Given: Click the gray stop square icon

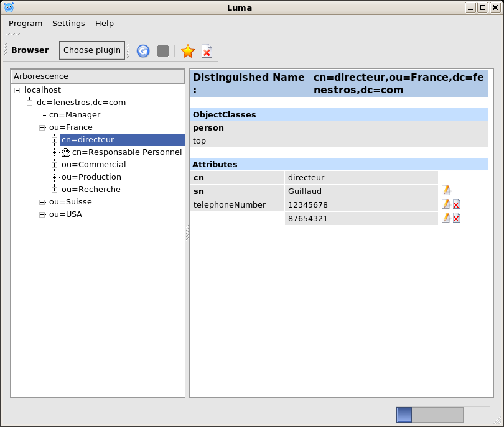Looking at the screenshot, I should point(163,51).
